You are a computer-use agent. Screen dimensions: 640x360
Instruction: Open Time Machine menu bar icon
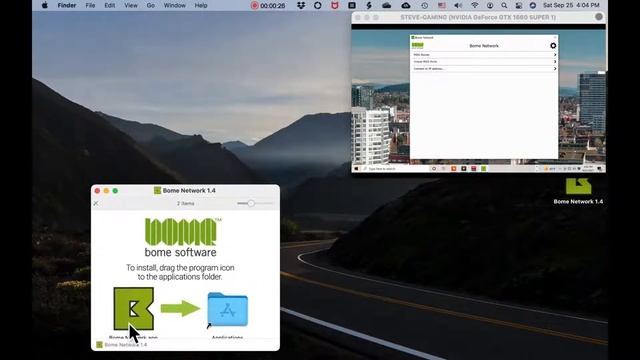click(424, 5)
